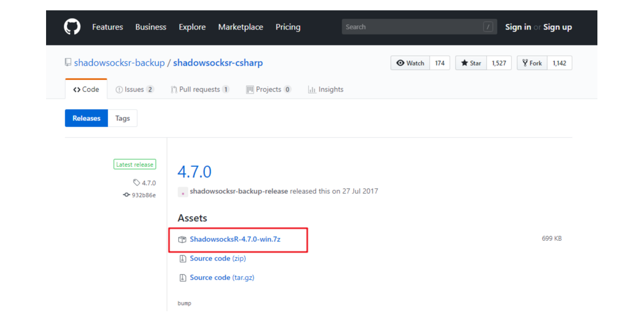Click the archive icon beside Source code (tar.gz)
Screen dimensions: 644x321
coord(182,278)
